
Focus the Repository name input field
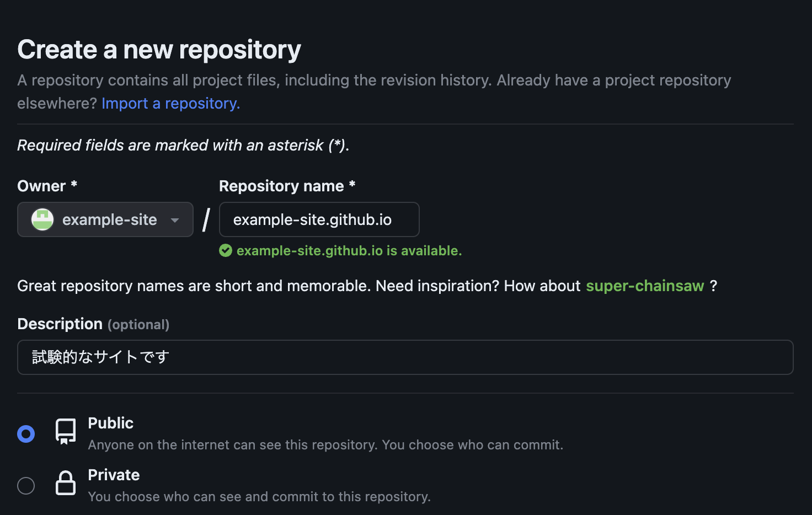click(319, 219)
